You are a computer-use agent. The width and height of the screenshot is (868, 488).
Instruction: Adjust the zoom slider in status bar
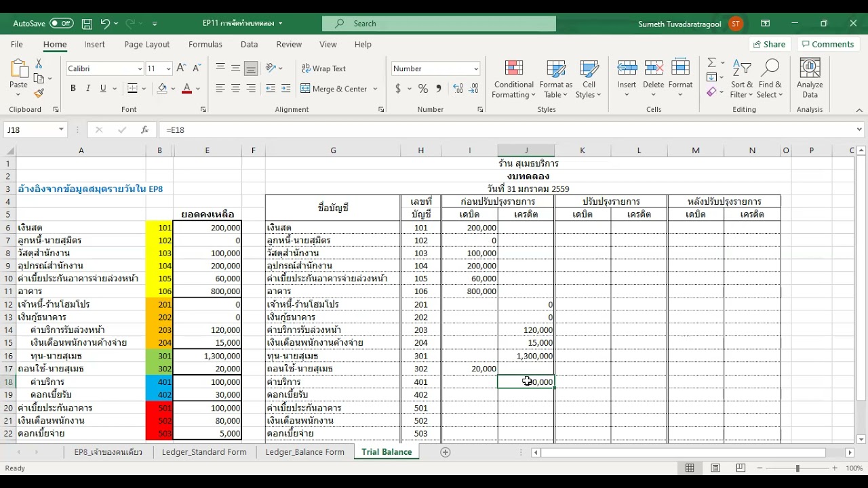coord(797,468)
